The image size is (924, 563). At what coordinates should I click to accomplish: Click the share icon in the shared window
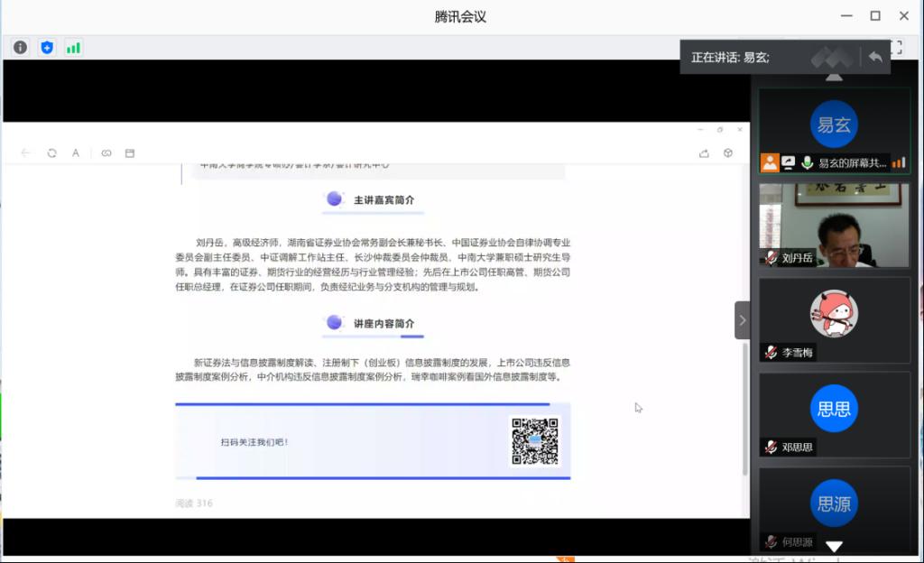click(x=704, y=153)
